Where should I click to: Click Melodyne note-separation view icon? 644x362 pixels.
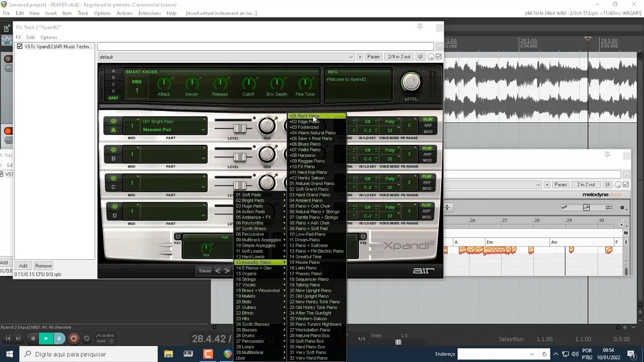[587, 208]
